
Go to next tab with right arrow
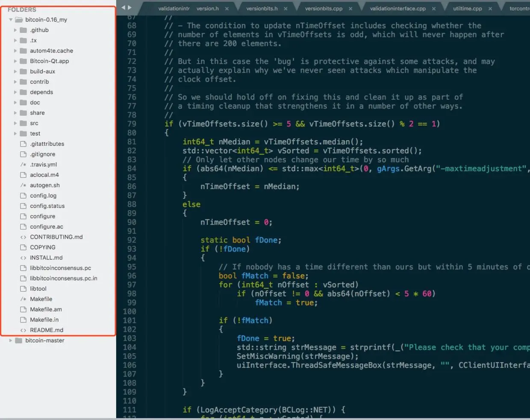tap(130, 7)
